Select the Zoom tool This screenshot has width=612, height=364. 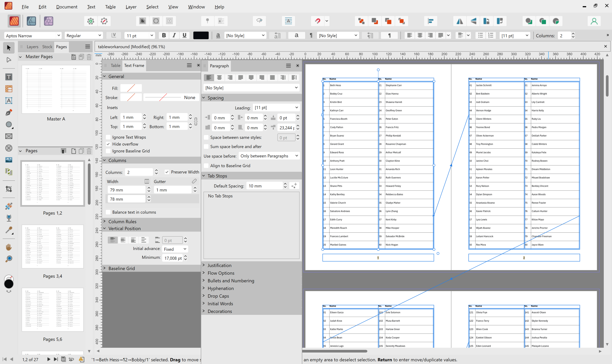(9, 259)
